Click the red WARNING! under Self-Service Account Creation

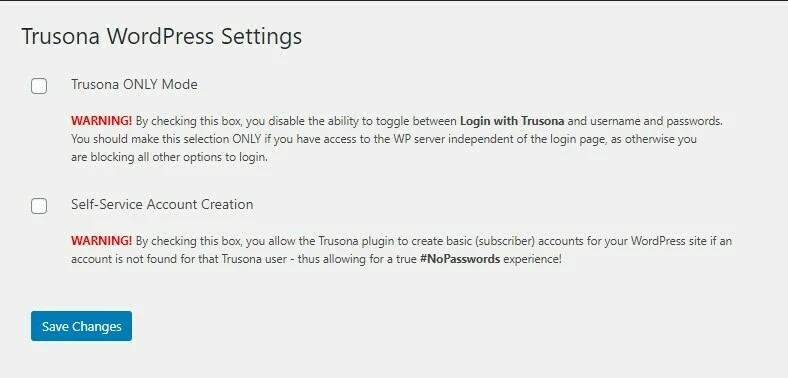pyautogui.click(x=102, y=241)
